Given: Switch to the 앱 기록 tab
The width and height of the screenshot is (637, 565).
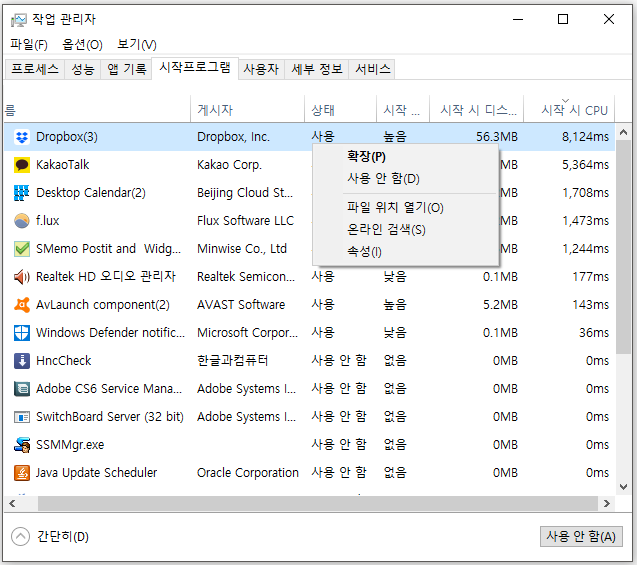Looking at the screenshot, I should pyautogui.click(x=127, y=69).
